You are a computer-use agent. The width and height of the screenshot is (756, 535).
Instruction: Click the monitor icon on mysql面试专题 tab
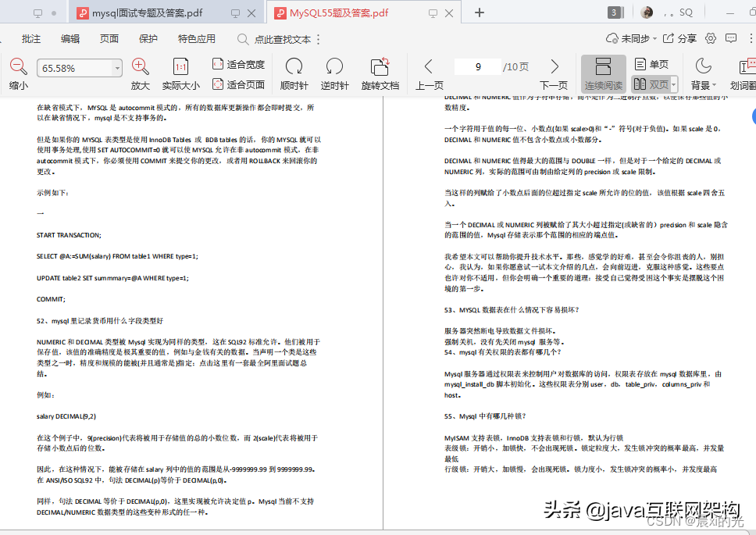pyautogui.click(x=235, y=13)
